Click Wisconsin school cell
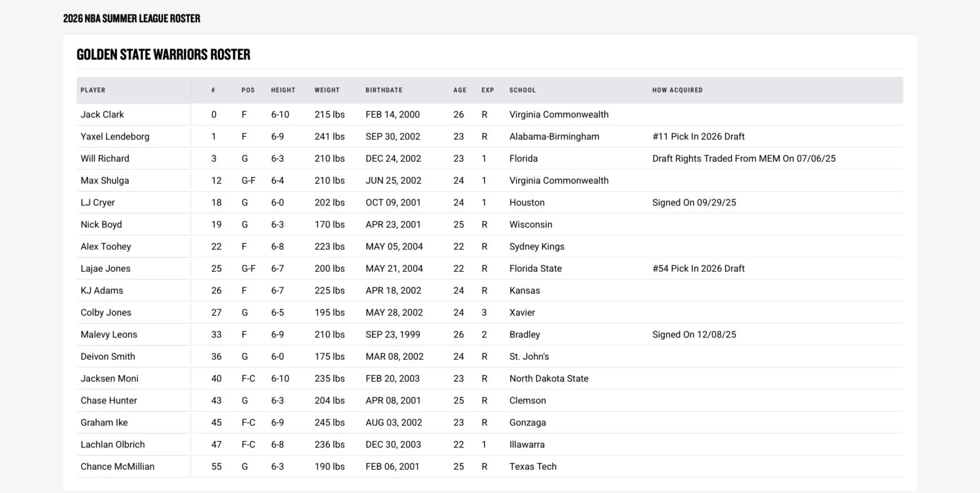The height and width of the screenshot is (493, 980). (531, 224)
